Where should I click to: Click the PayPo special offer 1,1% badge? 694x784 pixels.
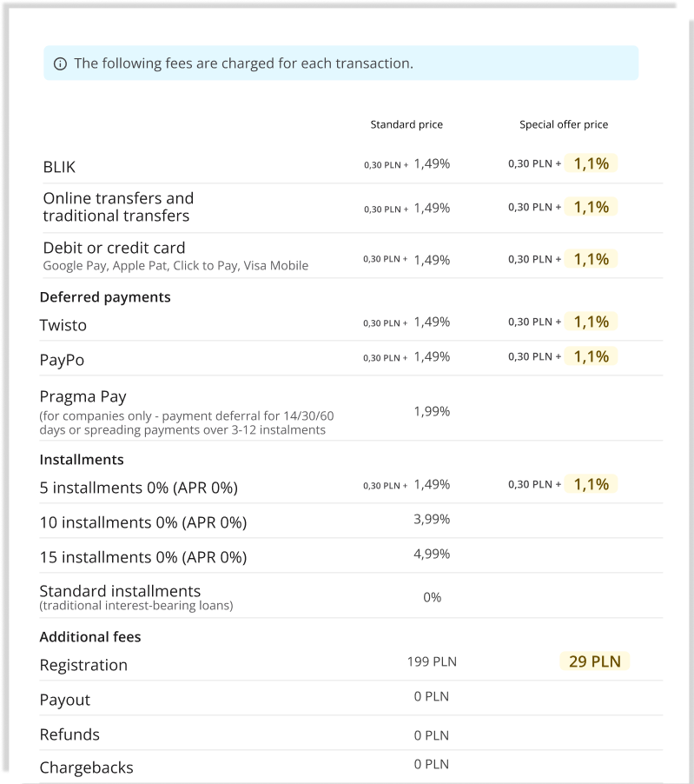591,356
